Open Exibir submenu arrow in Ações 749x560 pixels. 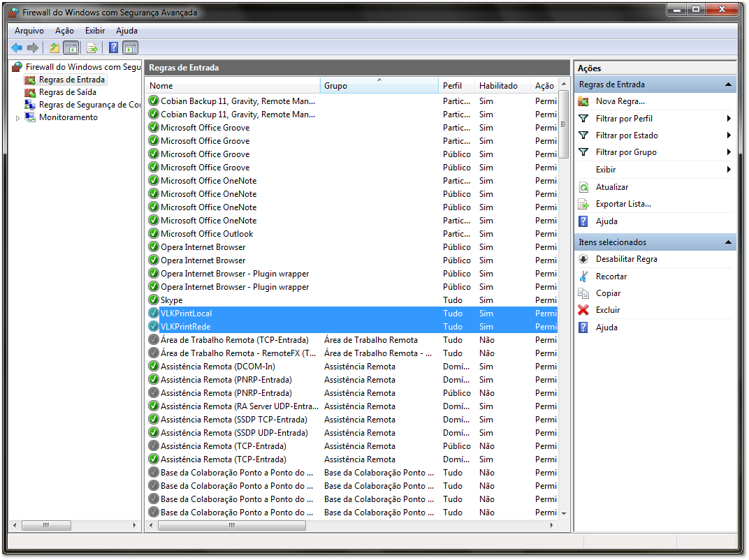point(729,170)
